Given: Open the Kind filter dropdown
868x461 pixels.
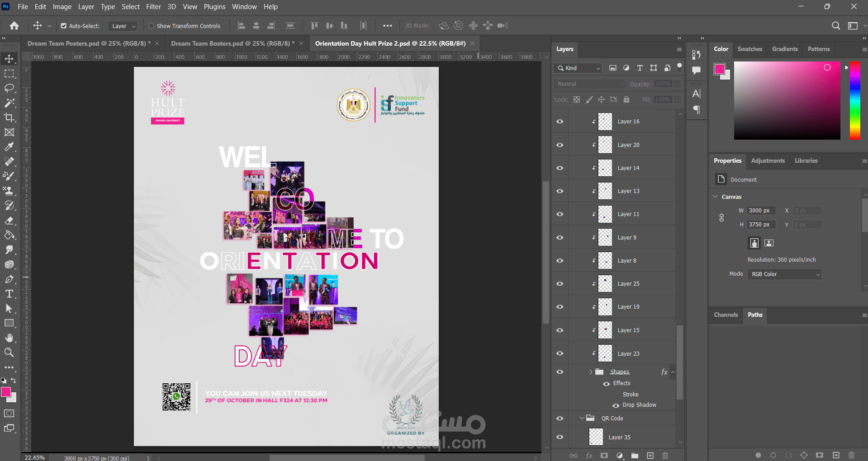Looking at the screenshot, I should [x=578, y=68].
